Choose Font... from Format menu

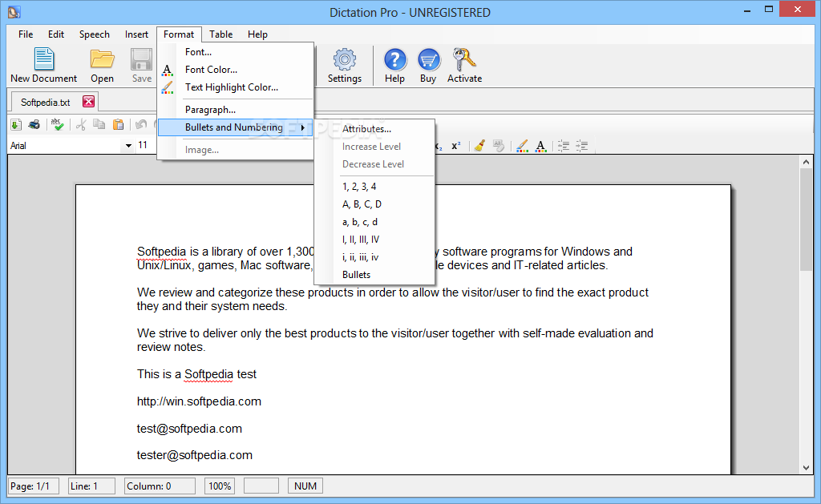[x=235, y=52]
